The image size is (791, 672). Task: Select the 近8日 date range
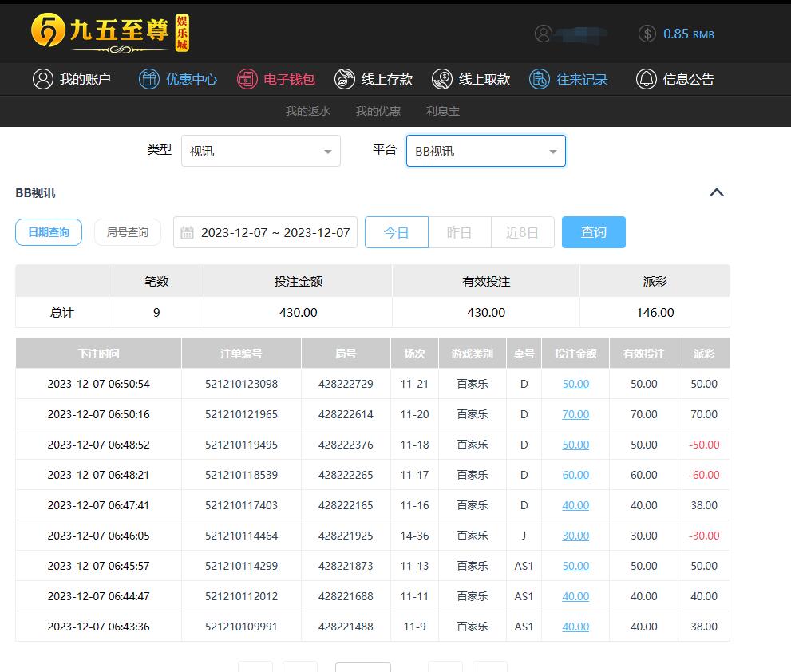pyautogui.click(x=523, y=232)
